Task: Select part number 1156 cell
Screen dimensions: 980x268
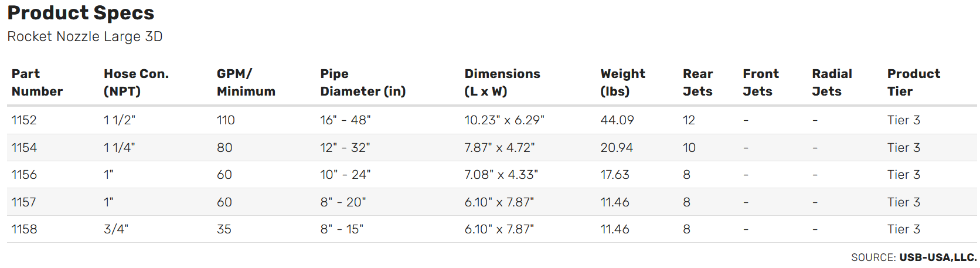Action: pos(24,175)
